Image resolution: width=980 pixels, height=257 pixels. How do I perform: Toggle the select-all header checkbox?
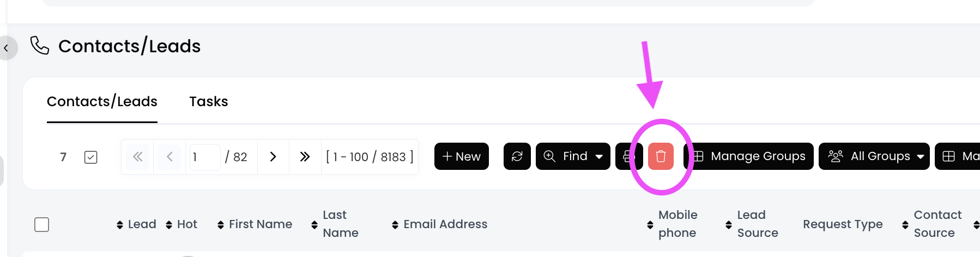point(42,224)
